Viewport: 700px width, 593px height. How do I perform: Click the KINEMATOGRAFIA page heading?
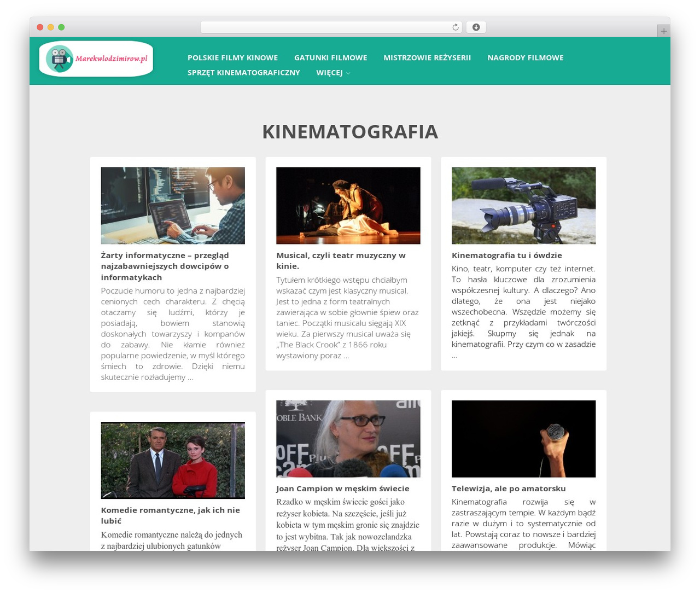[350, 132]
